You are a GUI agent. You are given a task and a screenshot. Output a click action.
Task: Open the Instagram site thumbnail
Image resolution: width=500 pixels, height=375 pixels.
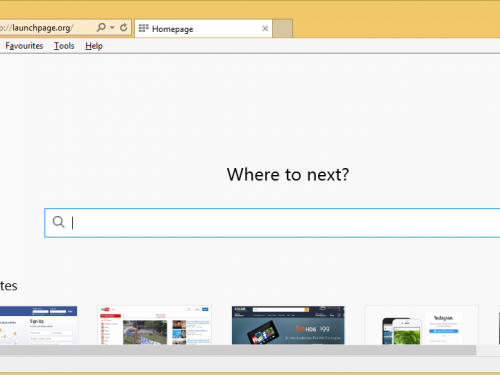422,325
